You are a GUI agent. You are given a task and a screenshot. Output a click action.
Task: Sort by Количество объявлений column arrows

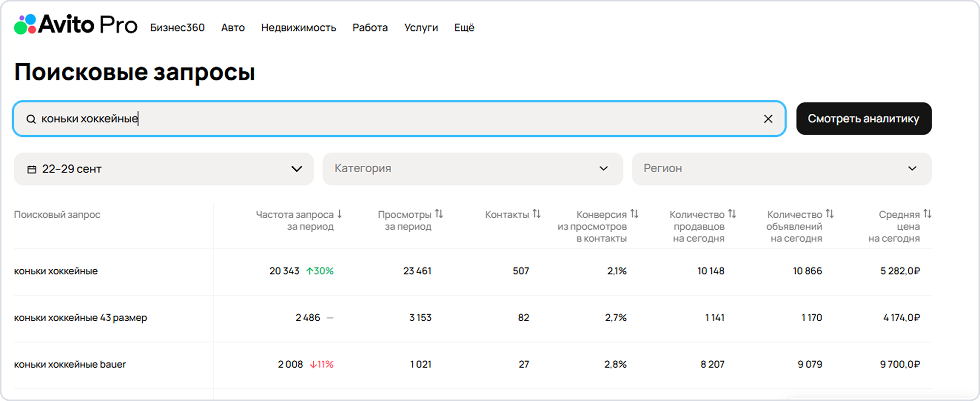(830, 214)
